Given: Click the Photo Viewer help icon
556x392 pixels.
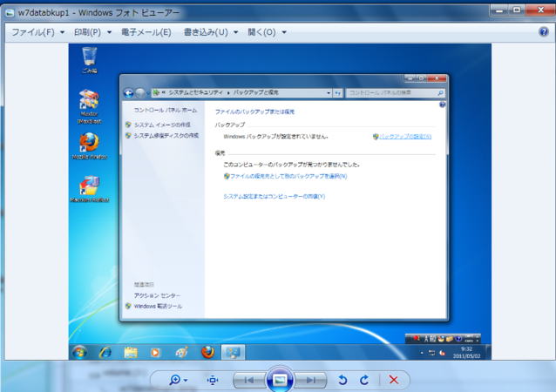Looking at the screenshot, I should [544, 31].
